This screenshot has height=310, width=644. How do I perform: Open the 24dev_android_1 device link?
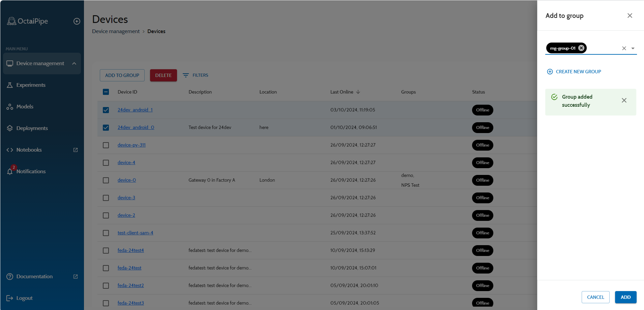click(x=135, y=110)
